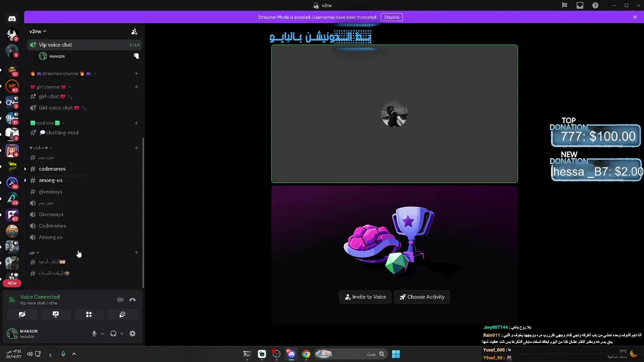Open Google Chrome from taskbar
This screenshot has width=644, height=362.
coord(306,354)
